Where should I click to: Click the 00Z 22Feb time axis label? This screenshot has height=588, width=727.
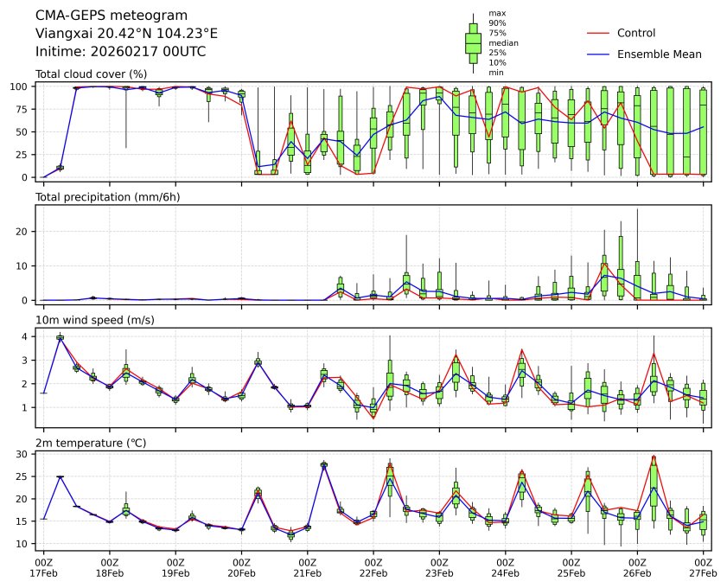tap(373, 567)
